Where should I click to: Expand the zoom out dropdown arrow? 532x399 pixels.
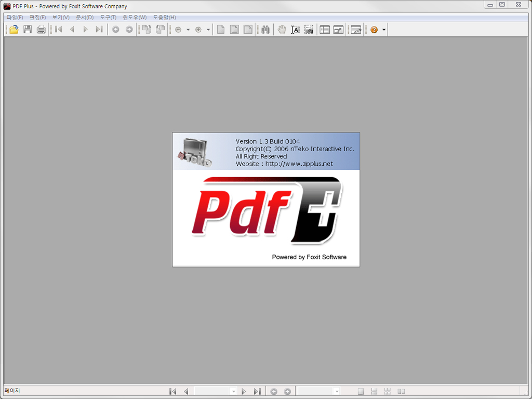pos(188,30)
